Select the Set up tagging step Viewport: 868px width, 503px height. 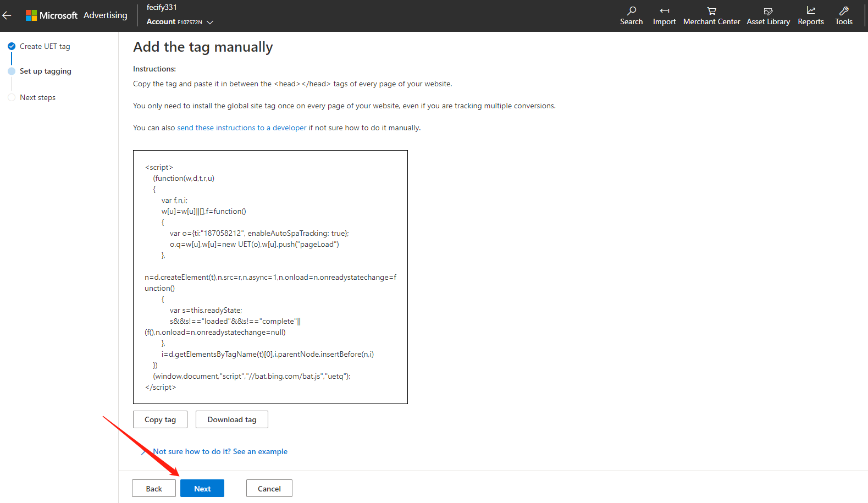46,71
